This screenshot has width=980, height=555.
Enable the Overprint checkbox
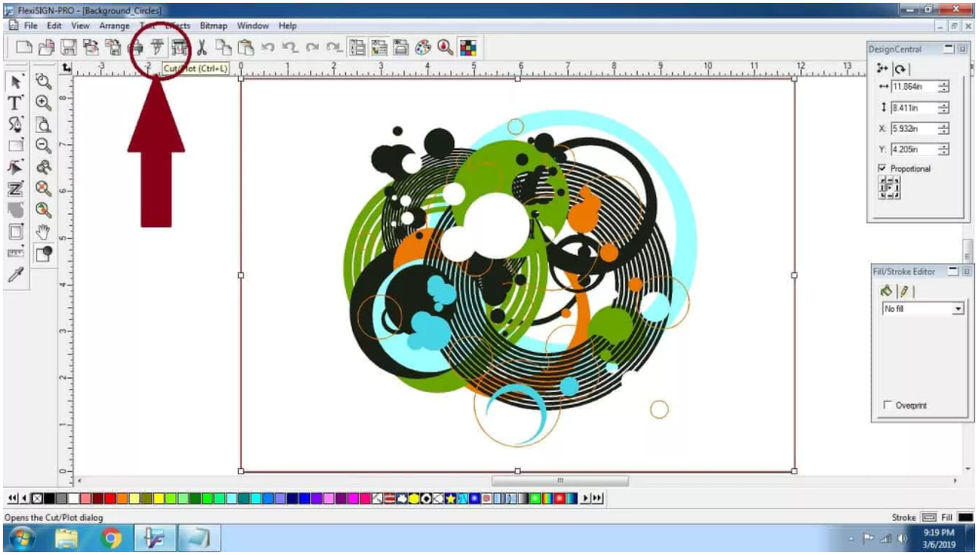point(886,405)
